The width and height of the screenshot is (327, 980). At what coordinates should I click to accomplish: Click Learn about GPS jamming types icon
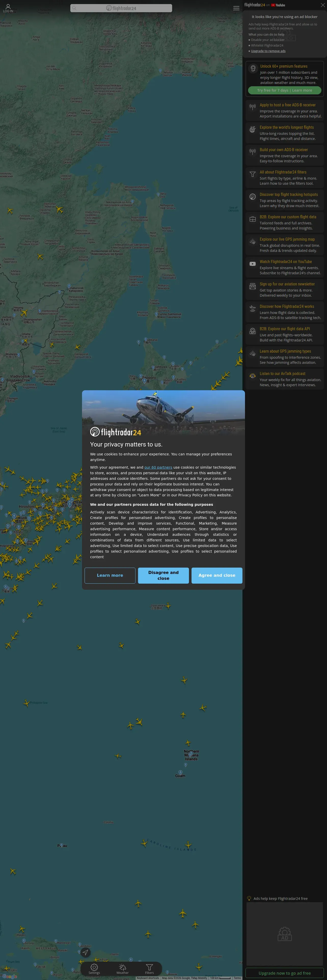(x=252, y=353)
